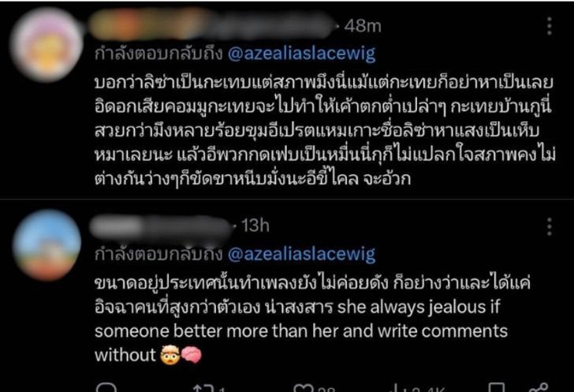Viewport: 574px width, 392px height.
Task: Click the reply bubble icon under the second tweet
Action: (x=106, y=387)
